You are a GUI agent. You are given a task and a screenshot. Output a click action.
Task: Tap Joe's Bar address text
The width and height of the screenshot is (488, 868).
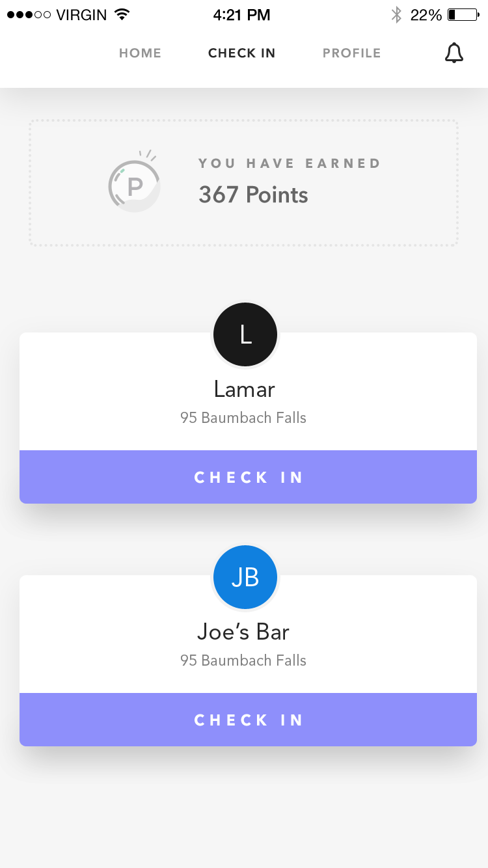pos(243,660)
